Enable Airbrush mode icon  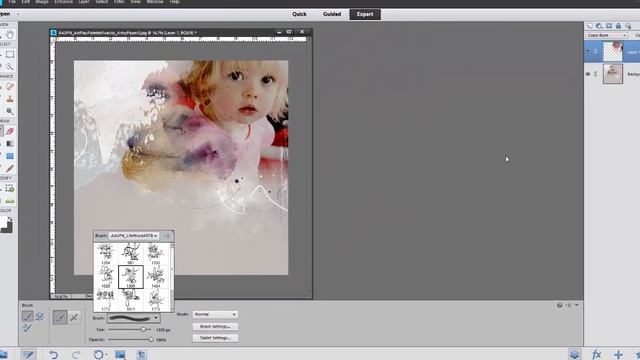point(74,317)
